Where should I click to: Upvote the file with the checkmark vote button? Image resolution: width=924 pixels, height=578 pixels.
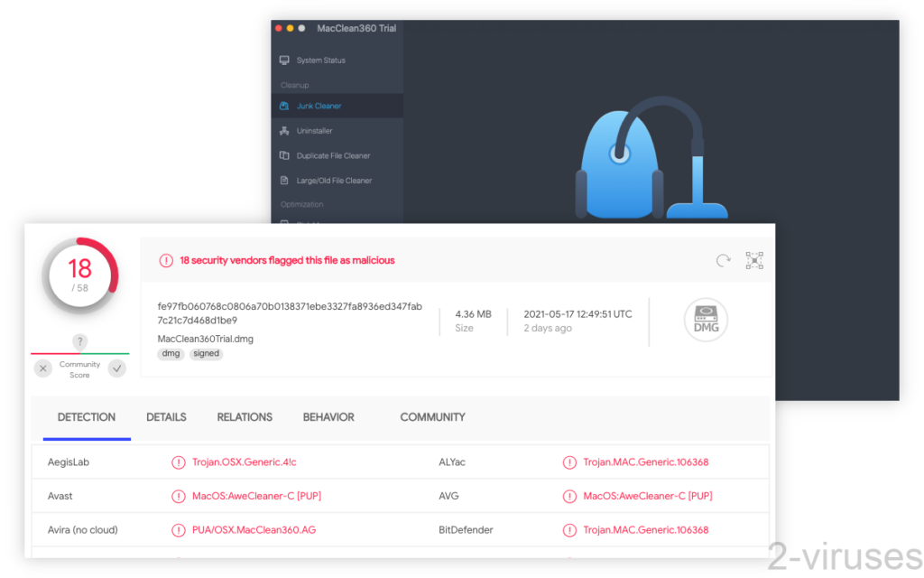click(x=116, y=368)
